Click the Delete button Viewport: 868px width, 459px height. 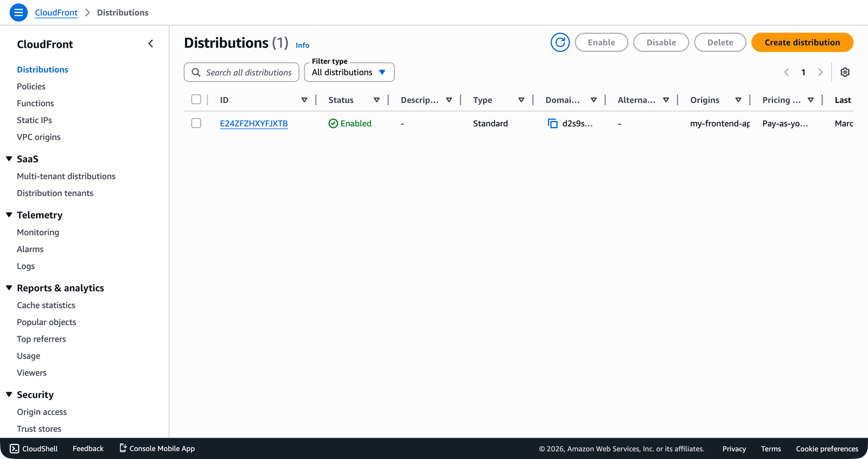pyautogui.click(x=720, y=42)
